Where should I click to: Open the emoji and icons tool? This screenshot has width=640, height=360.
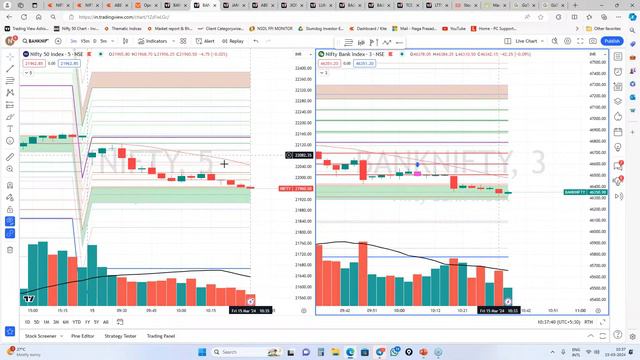click(10, 141)
